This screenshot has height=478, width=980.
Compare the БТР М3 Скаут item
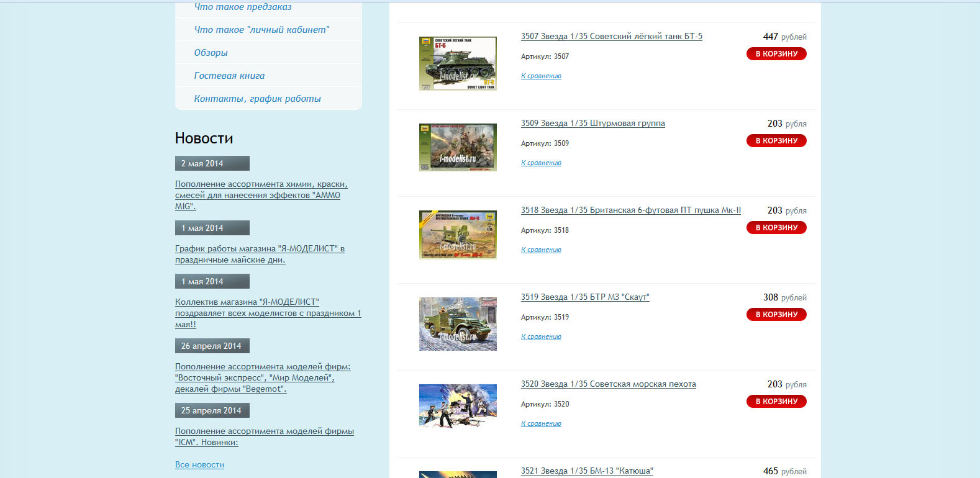coord(541,336)
